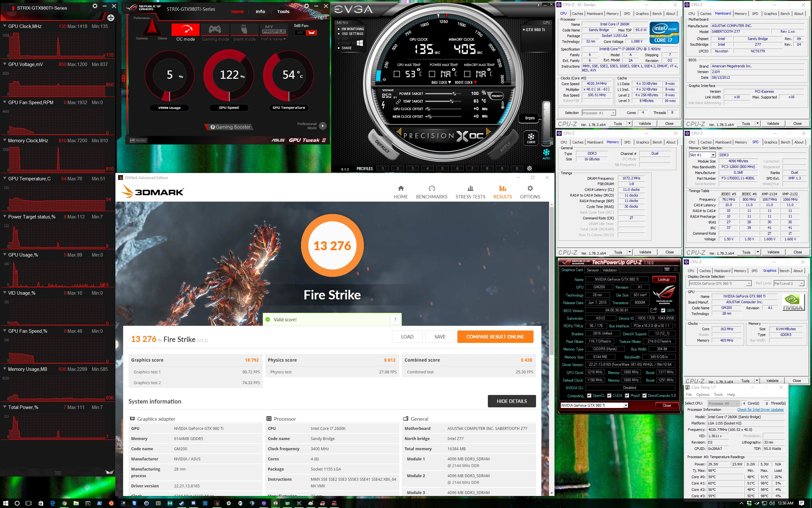Select Gaming mode gamepad icon

215,30
